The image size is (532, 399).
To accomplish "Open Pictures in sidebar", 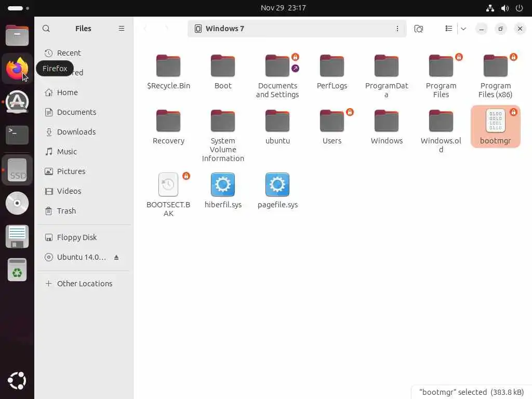I will click(x=84, y=171).
